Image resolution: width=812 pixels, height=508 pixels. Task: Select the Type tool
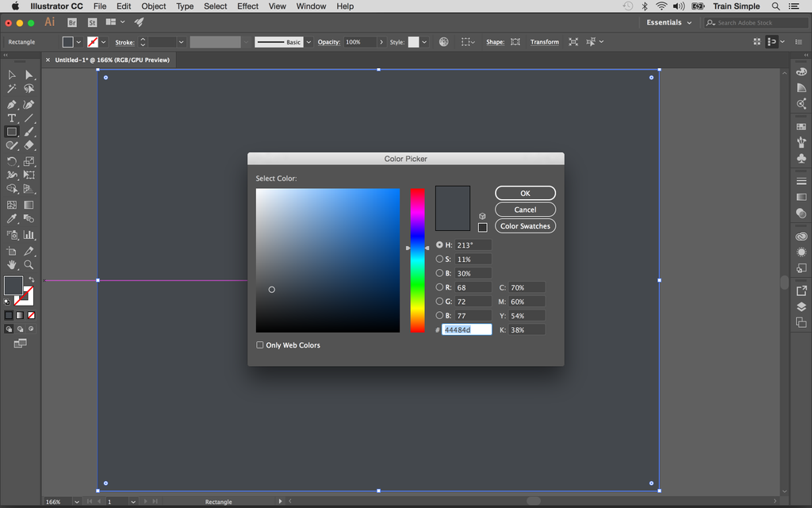click(11, 117)
